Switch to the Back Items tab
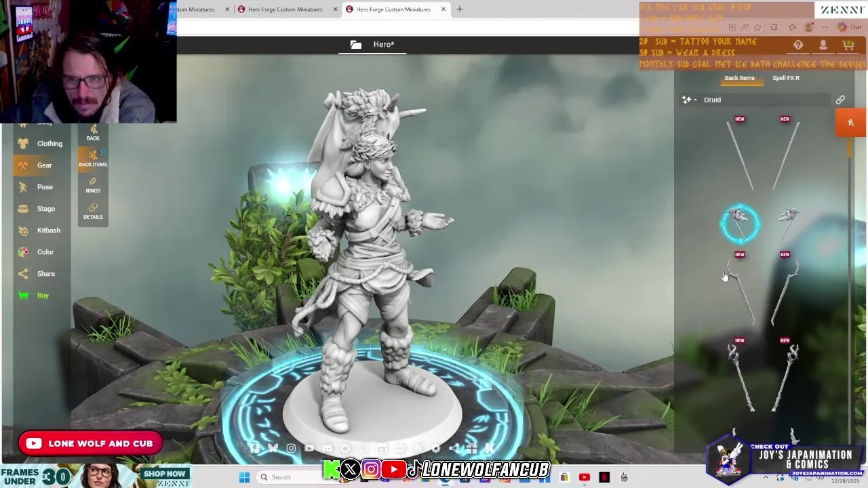868x488 pixels. (x=739, y=78)
